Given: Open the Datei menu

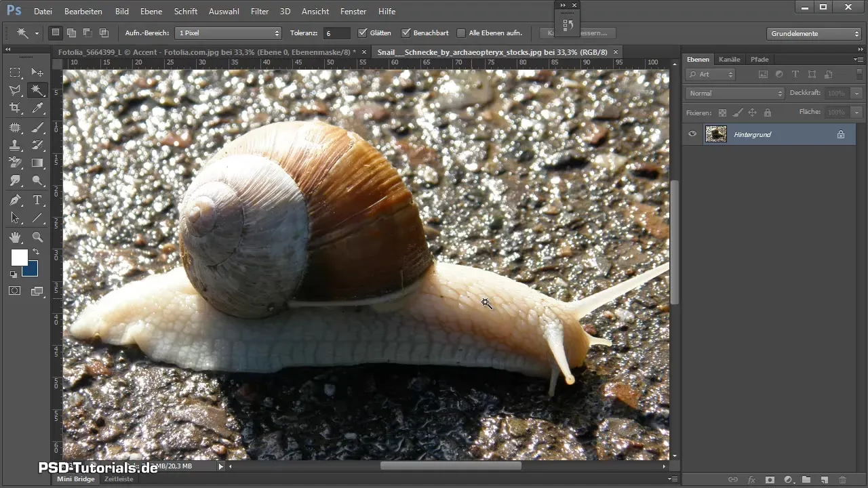Looking at the screenshot, I should pos(43,12).
